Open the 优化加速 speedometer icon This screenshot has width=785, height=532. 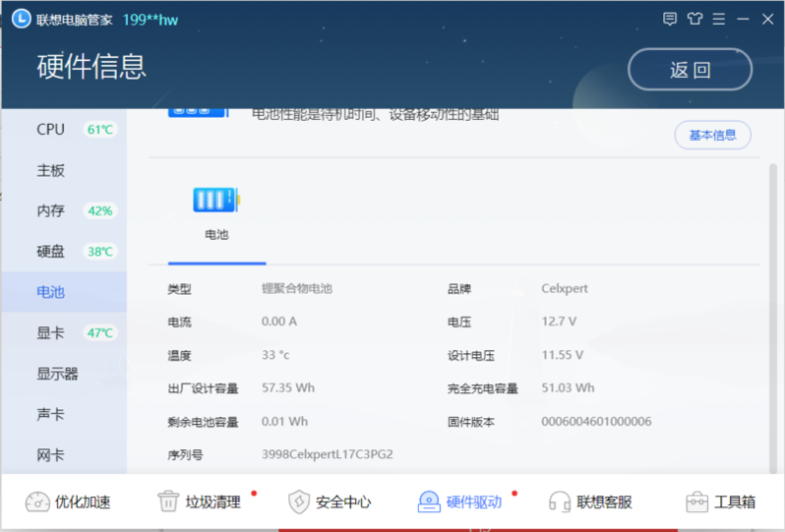(x=37, y=502)
